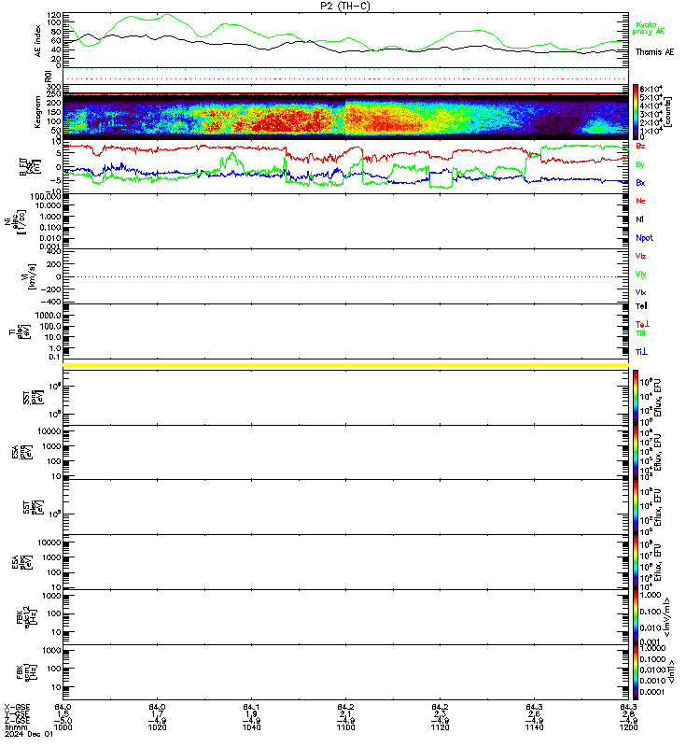The width and height of the screenshot is (700, 747).
Task: Select the X-GSE value 84.1
Action: (x=251, y=708)
